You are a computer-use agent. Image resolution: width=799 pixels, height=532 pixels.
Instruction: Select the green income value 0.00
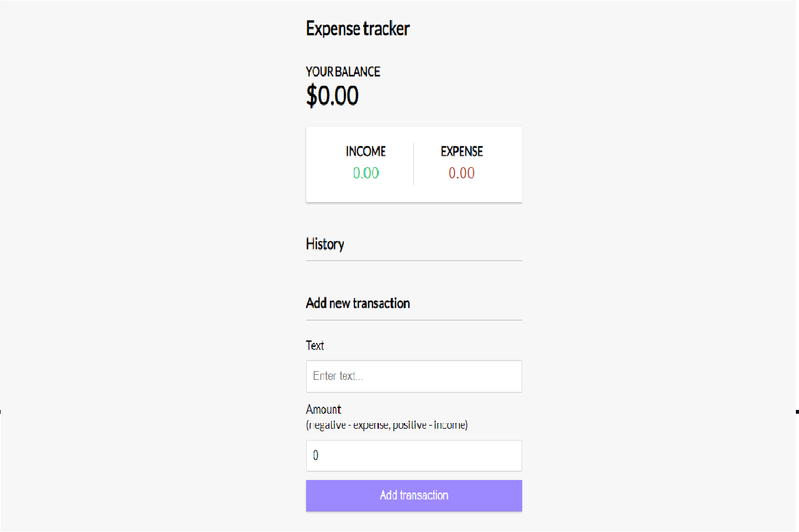[x=366, y=173]
